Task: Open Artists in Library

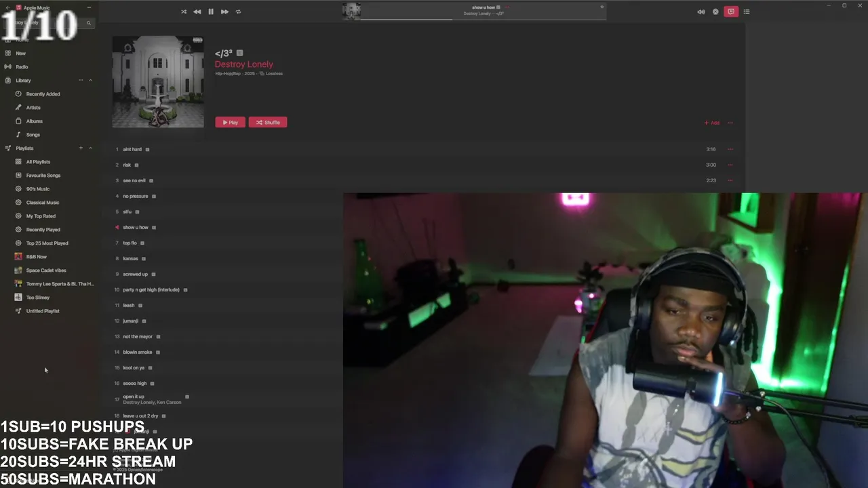Action: (33, 107)
